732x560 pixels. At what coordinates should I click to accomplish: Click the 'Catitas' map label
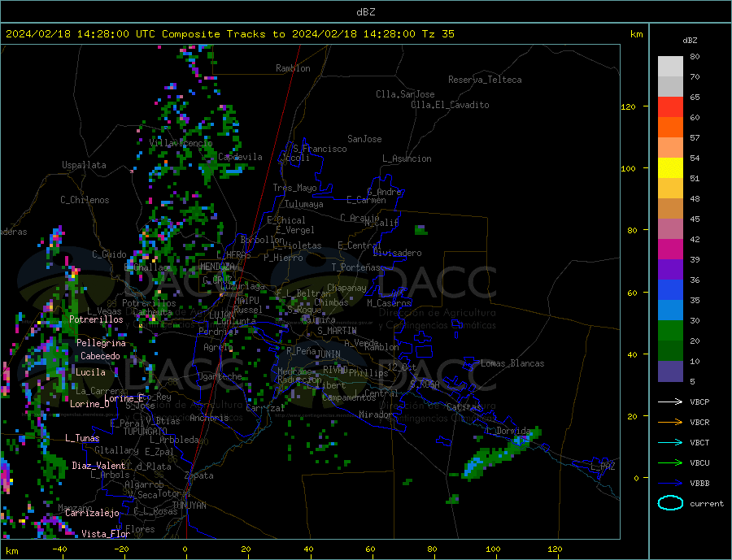[x=464, y=407]
